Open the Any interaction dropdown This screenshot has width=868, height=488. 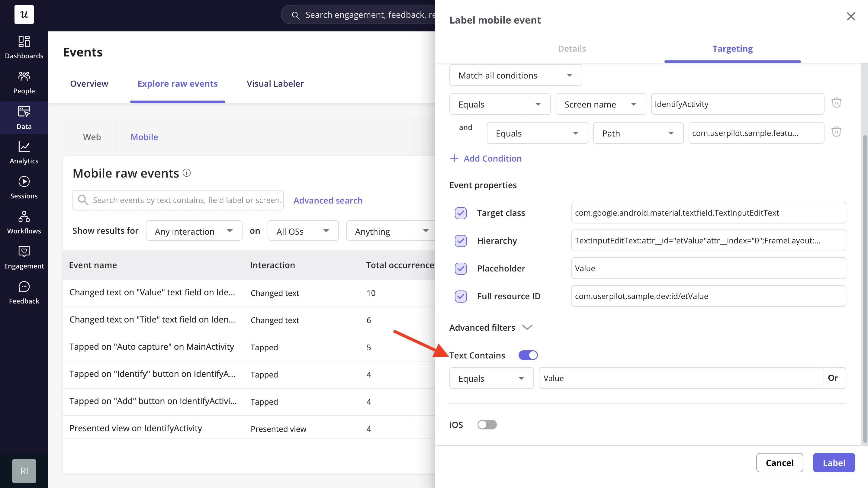click(194, 231)
